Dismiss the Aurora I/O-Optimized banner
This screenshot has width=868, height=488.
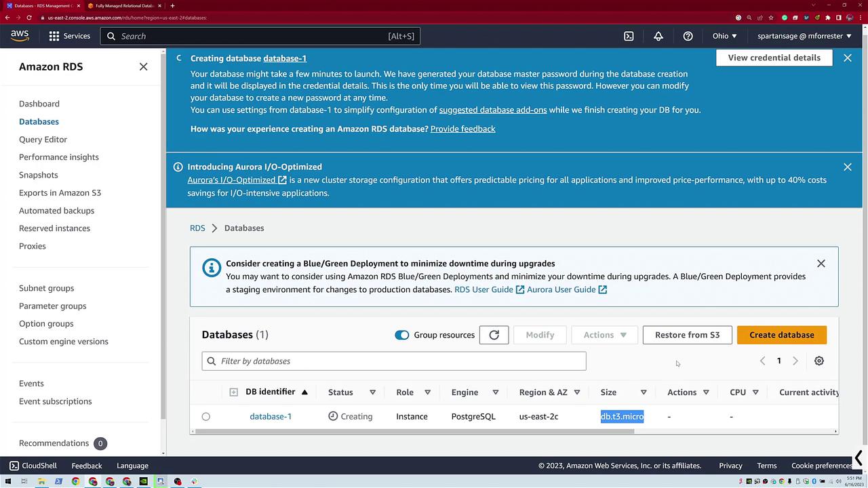click(x=847, y=167)
